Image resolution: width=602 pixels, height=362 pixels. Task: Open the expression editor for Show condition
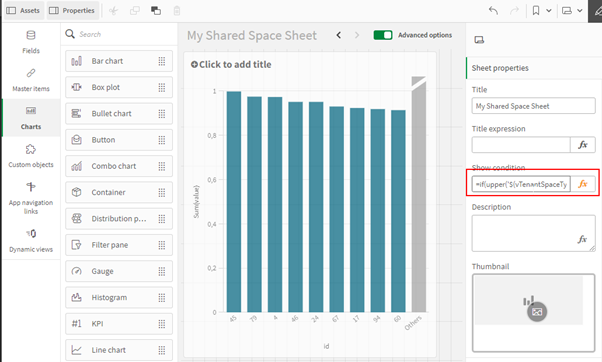pos(583,184)
